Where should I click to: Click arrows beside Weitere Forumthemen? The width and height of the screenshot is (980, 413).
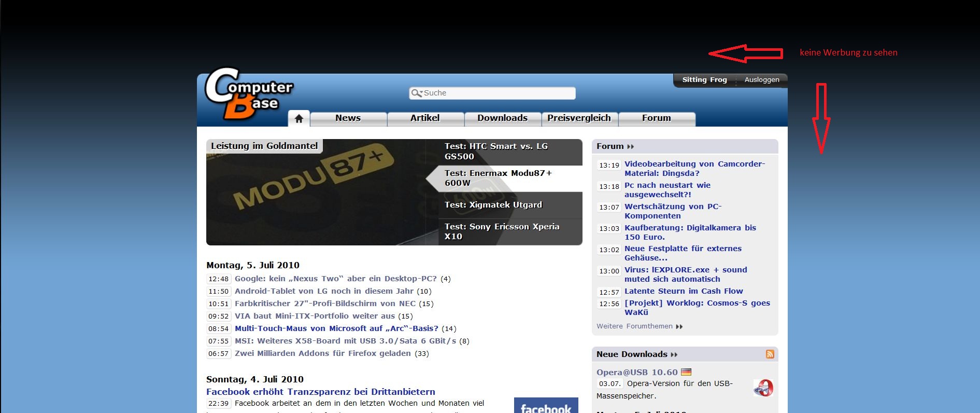[679, 326]
